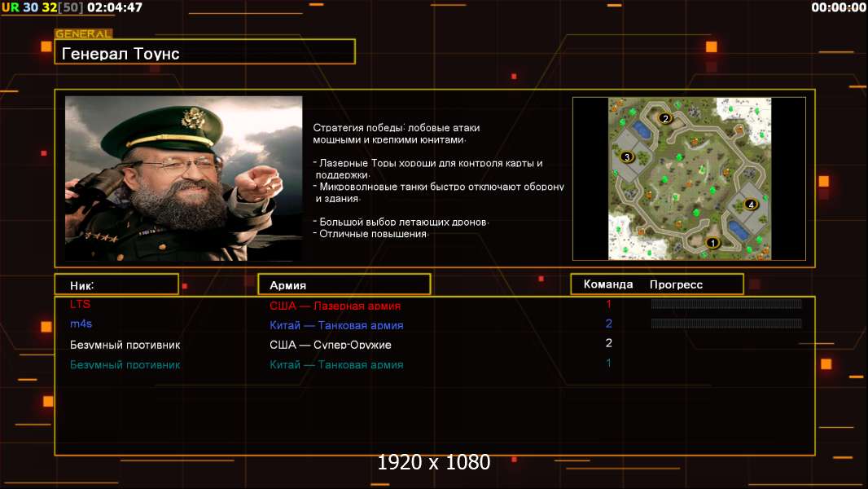The width and height of the screenshot is (868, 489).
Task: Select player LTS in the nickname list
Action: point(81,304)
